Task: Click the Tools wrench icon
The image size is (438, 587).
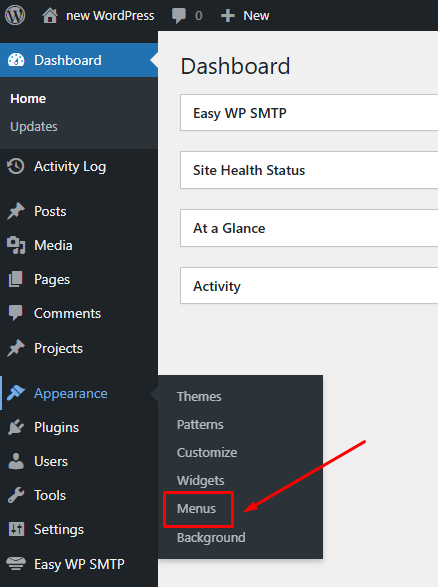Action: tap(16, 495)
